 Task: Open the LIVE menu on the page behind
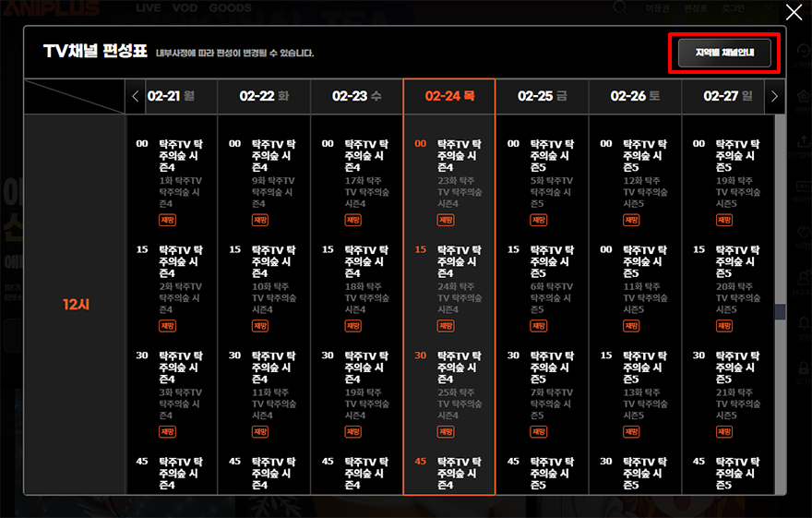[x=149, y=7]
